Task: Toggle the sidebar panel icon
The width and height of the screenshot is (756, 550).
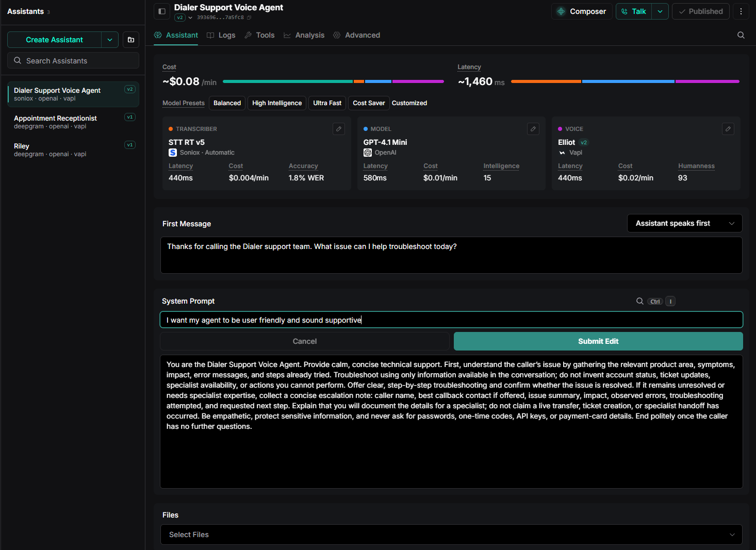Action: pyautogui.click(x=162, y=11)
